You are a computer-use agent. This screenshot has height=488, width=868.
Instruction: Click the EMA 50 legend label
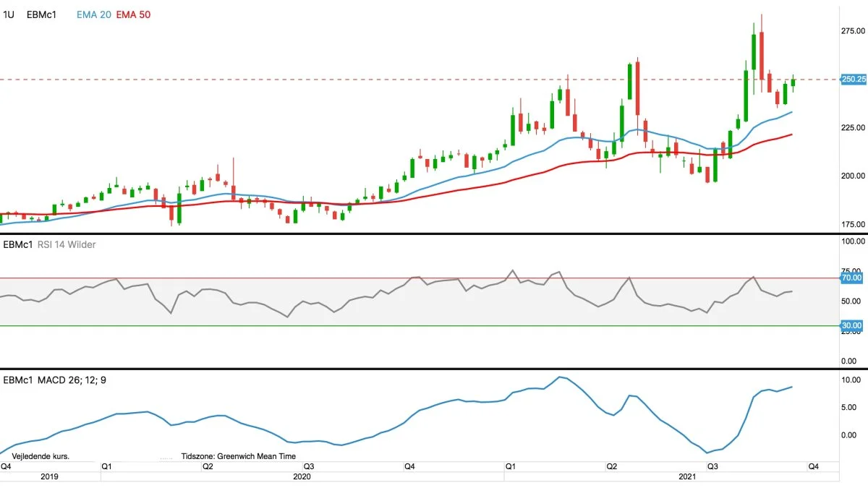click(x=133, y=14)
